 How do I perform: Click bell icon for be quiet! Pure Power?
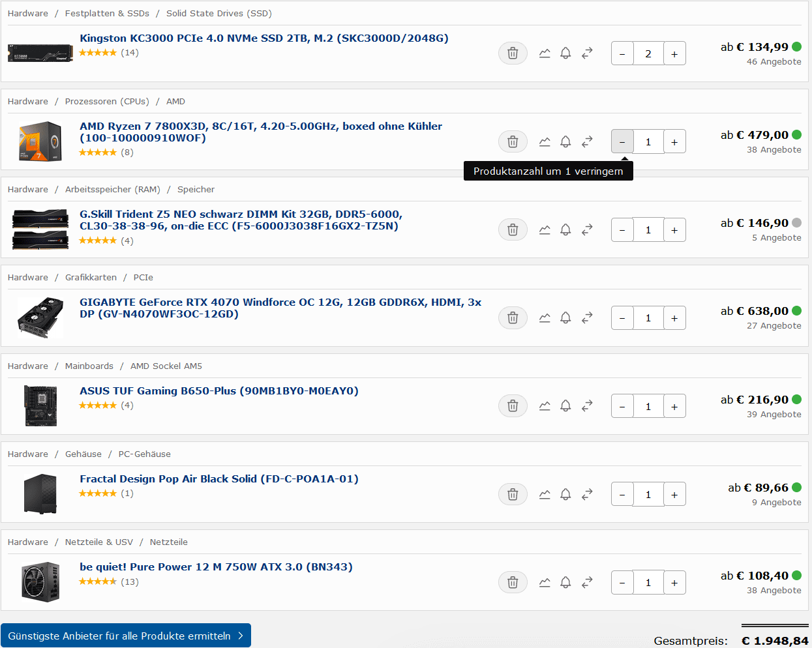[565, 582]
